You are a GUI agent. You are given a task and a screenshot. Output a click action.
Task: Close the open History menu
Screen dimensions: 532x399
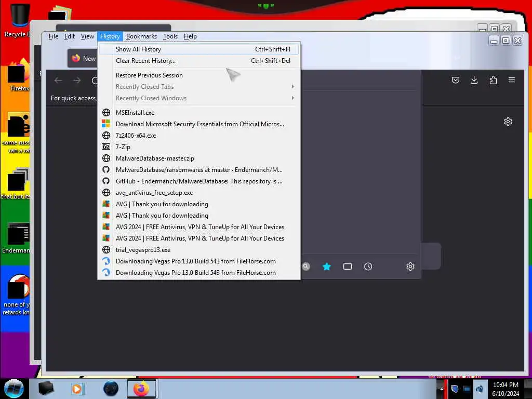110,36
